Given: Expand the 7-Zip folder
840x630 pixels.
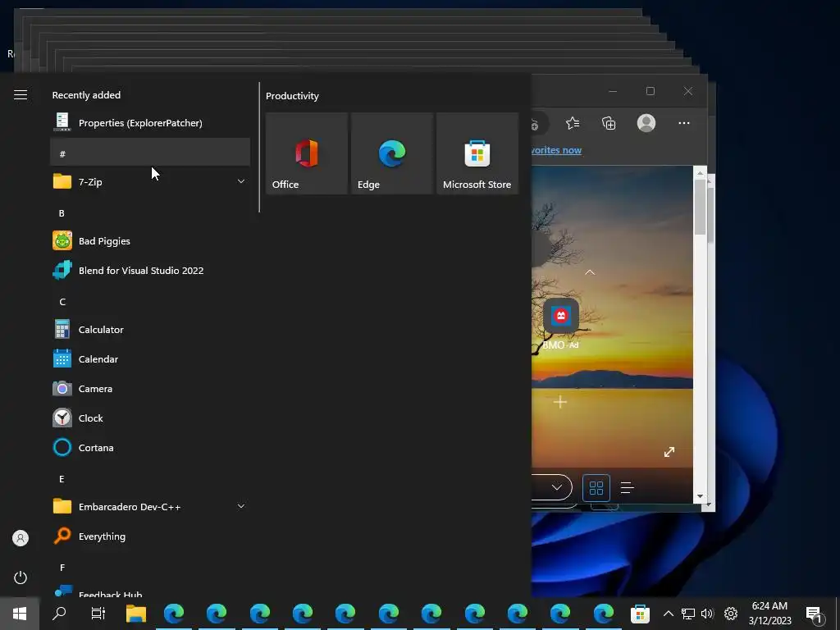Looking at the screenshot, I should coord(150,181).
